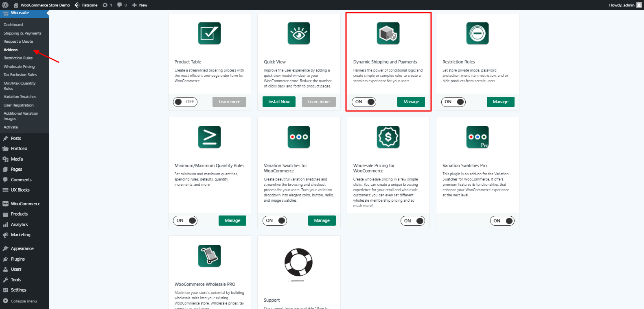The width and height of the screenshot is (644, 309).
Task: Manage Minimum/Maximum Quantity Rules
Action: tap(232, 220)
